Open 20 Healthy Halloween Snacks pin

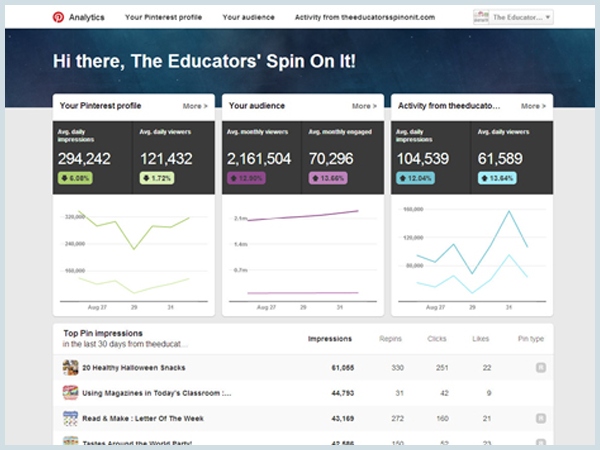tap(134, 368)
